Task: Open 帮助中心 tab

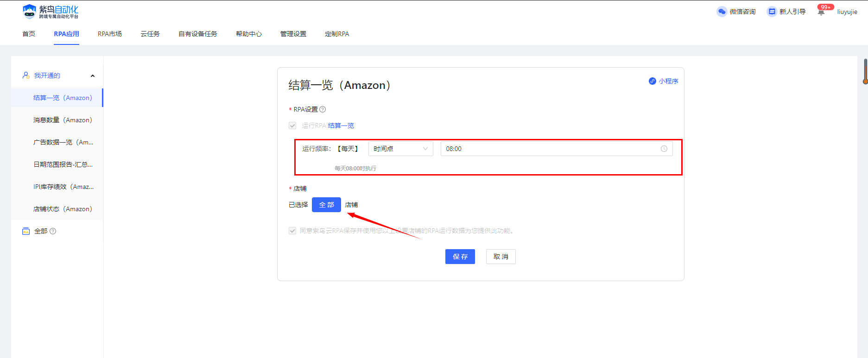Action: pos(249,34)
